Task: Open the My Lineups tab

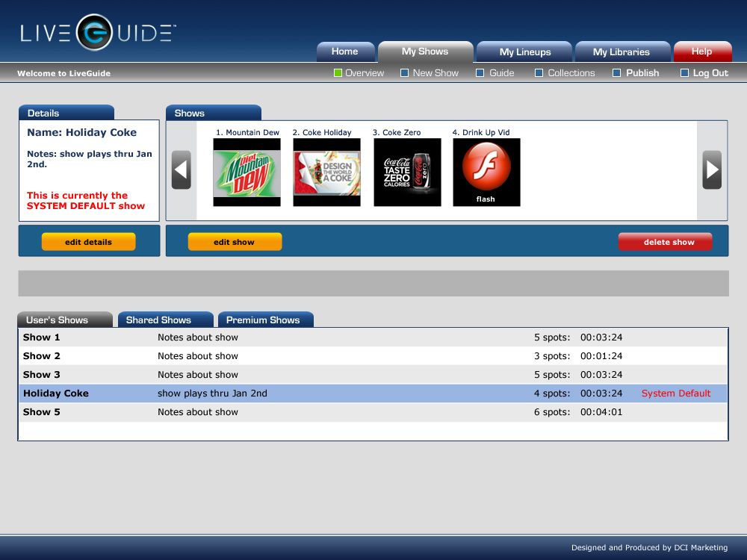Action: 524,52
